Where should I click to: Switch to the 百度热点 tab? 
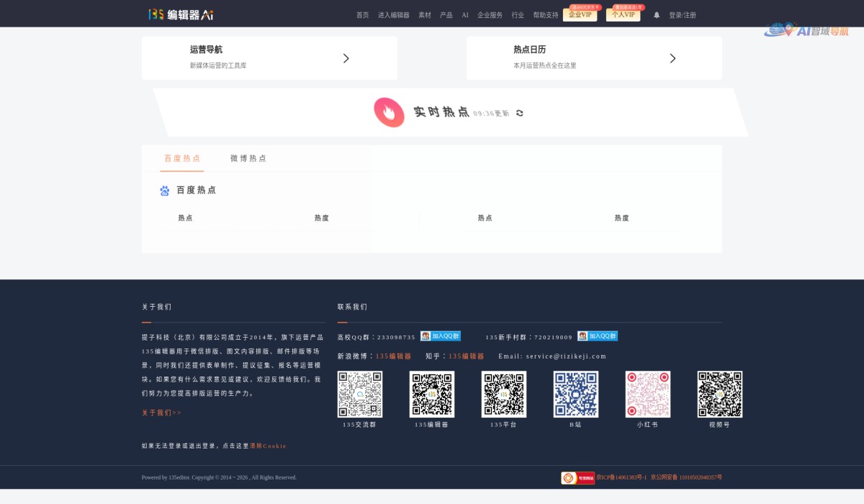coord(181,158)
